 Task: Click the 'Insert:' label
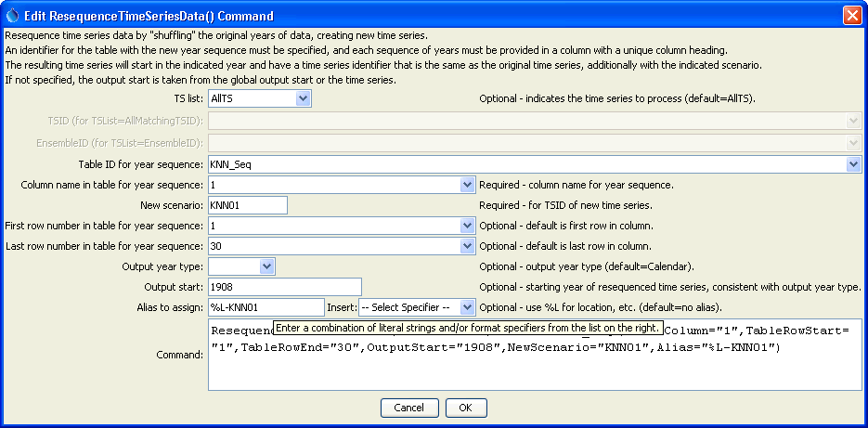343,307
